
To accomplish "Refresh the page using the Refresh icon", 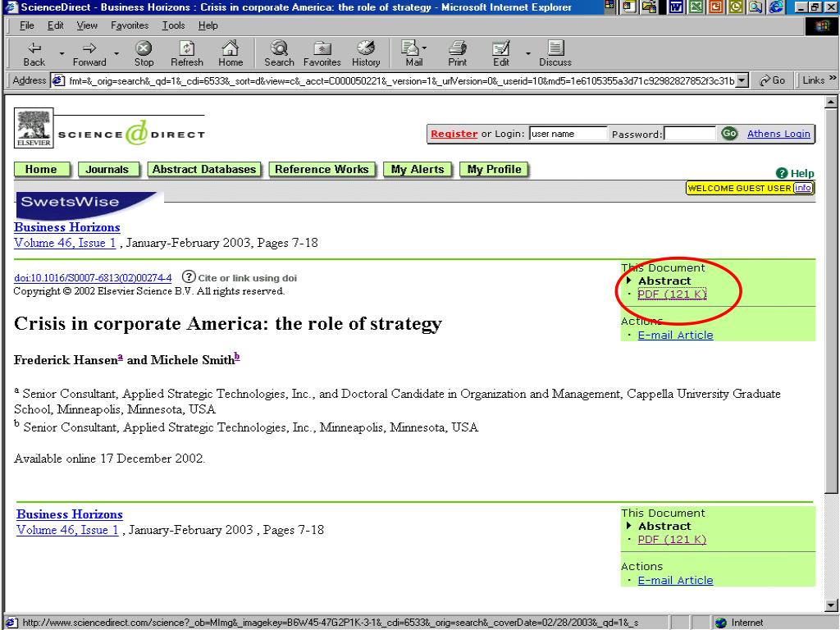I will tap(187, 48).
